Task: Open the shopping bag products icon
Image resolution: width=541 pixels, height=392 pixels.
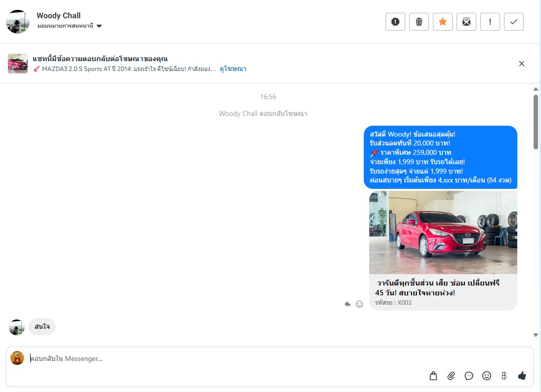Action: click(433, 376)
